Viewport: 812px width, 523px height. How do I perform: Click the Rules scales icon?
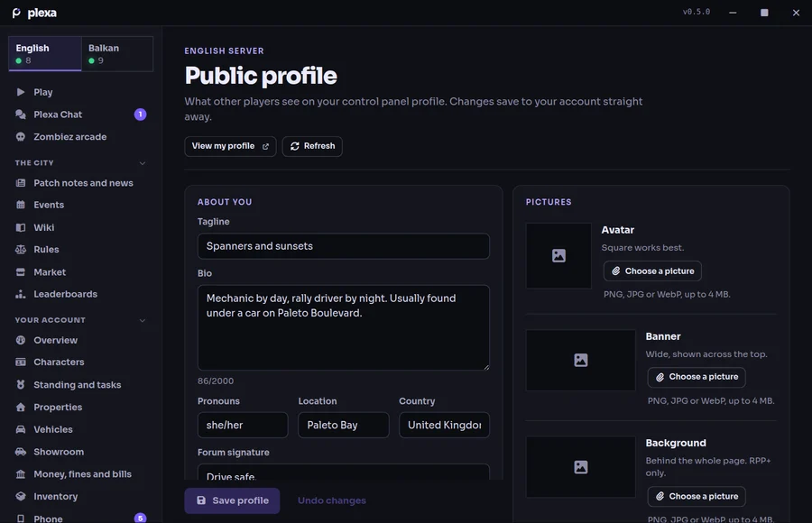pyautogui.click(x=21, y=249)
